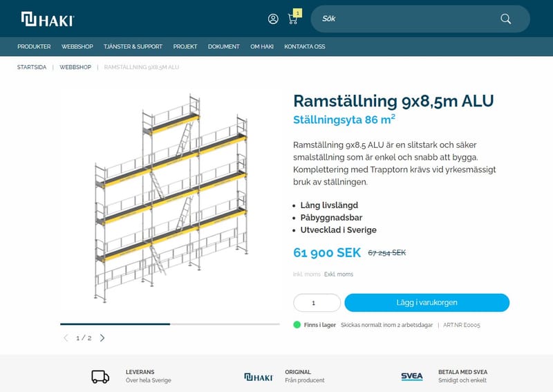The width and height of the screenshot is (553, 392).
Task: Open the shopping cart icon
Action: [292, 19]
